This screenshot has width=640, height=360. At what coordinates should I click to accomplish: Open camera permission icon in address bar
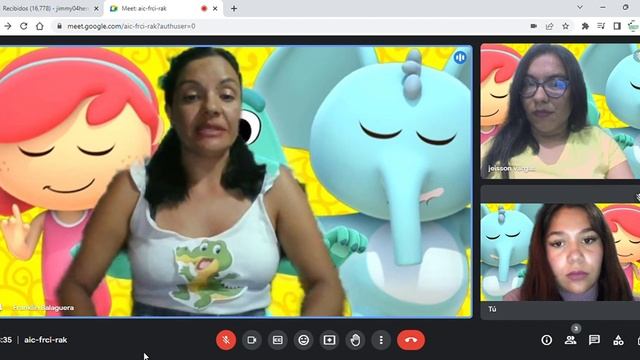(533, 26)
